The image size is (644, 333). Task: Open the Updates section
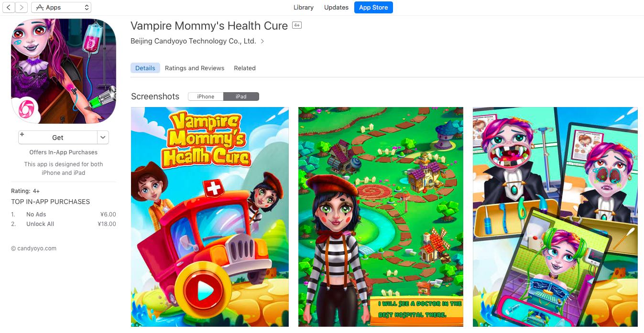[336, 7]
